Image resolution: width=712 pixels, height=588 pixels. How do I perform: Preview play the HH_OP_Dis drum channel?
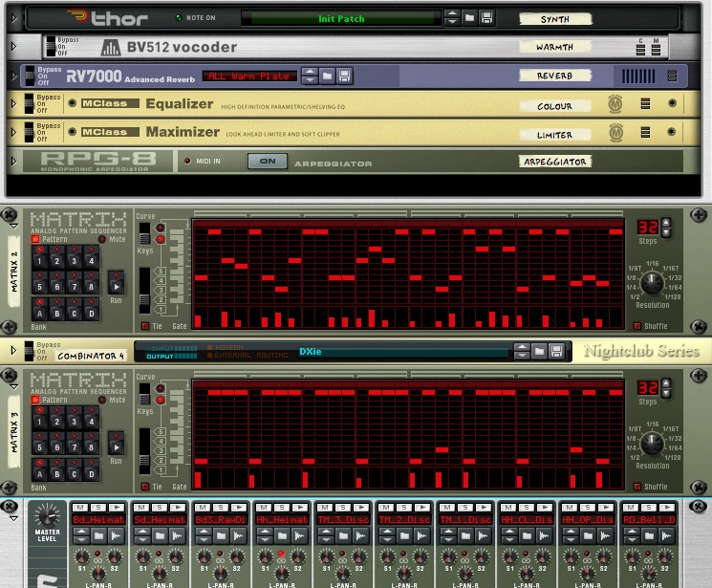606,507
